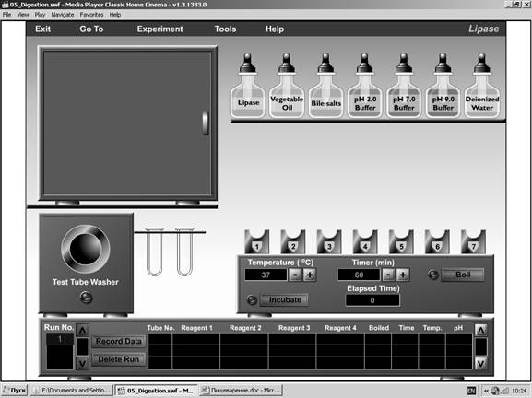Open the player Play menu

click(x=40, y=15)
